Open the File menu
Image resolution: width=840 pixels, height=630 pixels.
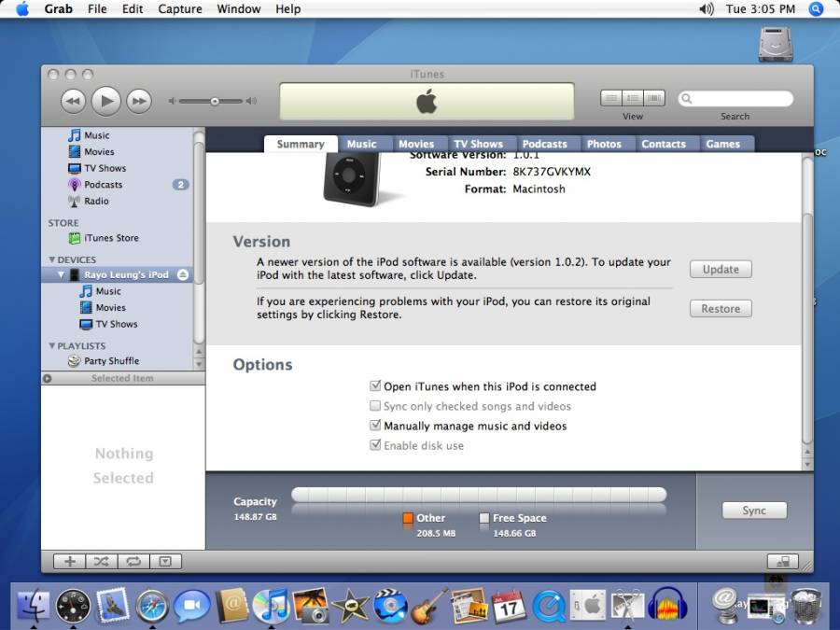[97, 9]
